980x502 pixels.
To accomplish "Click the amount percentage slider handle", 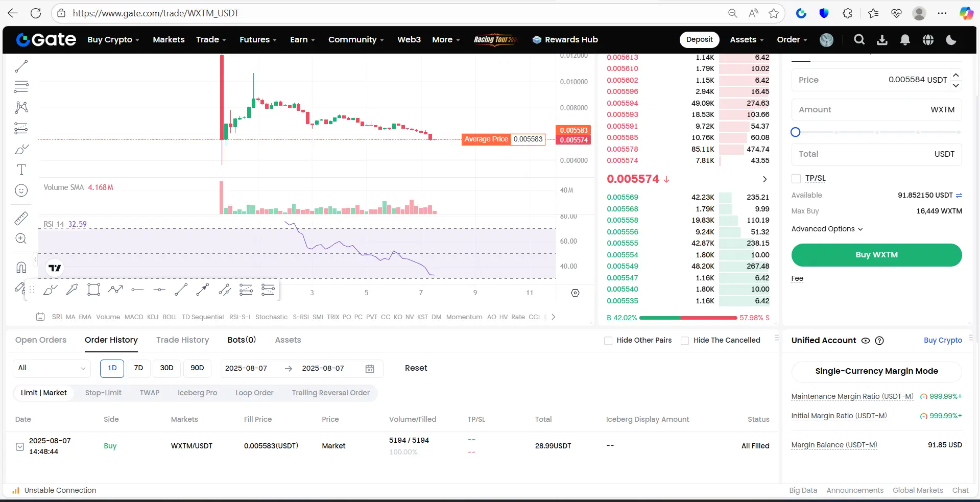I will pyautogui.click(x=795, y=132).
